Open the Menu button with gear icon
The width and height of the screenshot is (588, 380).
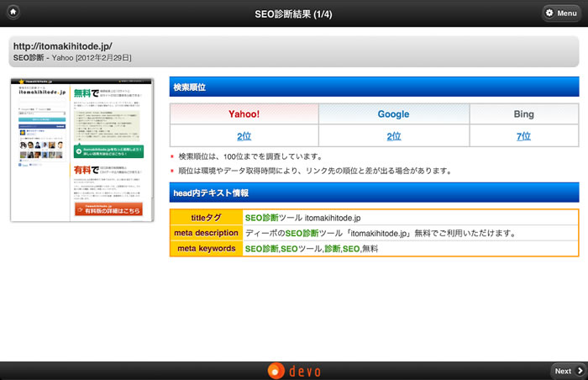point(561,13)
